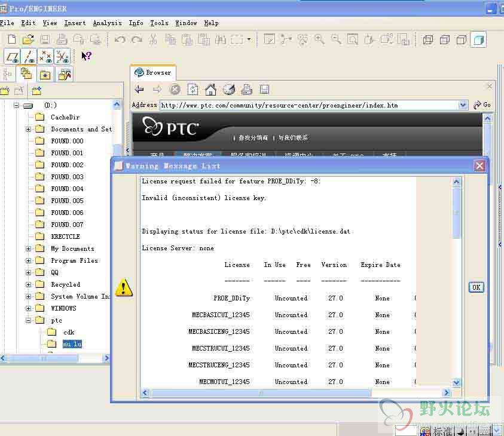Click the Zoom Out magnifier icon
Viewport: 504px width, 436px height.
point(336,39)
